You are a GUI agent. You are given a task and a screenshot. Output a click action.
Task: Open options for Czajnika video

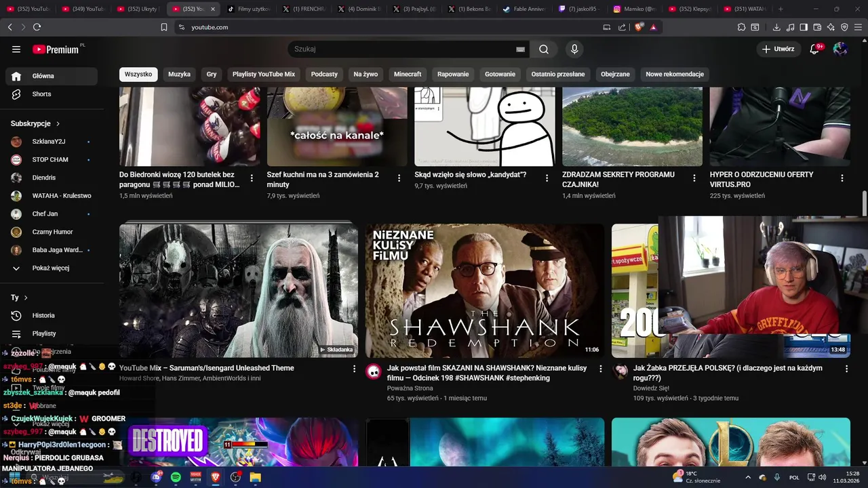click(x=694, y=178)
